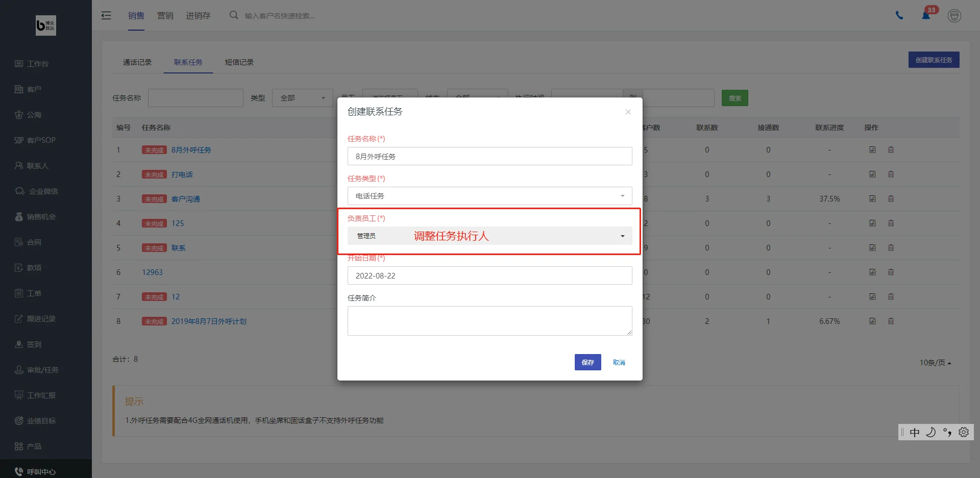The height and width of the screenshot is (478, 980).
Task: Edit the 2019年8月7日外呼计划 row
Action: point(873,321)
